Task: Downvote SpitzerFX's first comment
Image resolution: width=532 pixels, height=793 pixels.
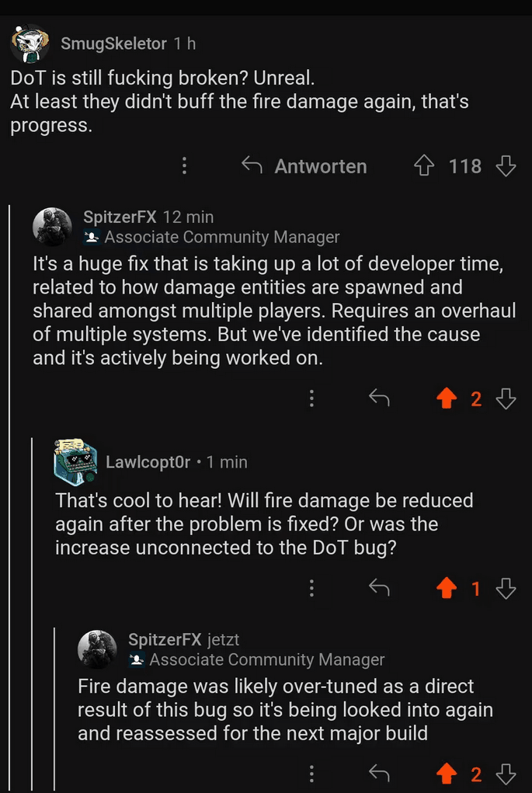Action: tap(506, 398)
